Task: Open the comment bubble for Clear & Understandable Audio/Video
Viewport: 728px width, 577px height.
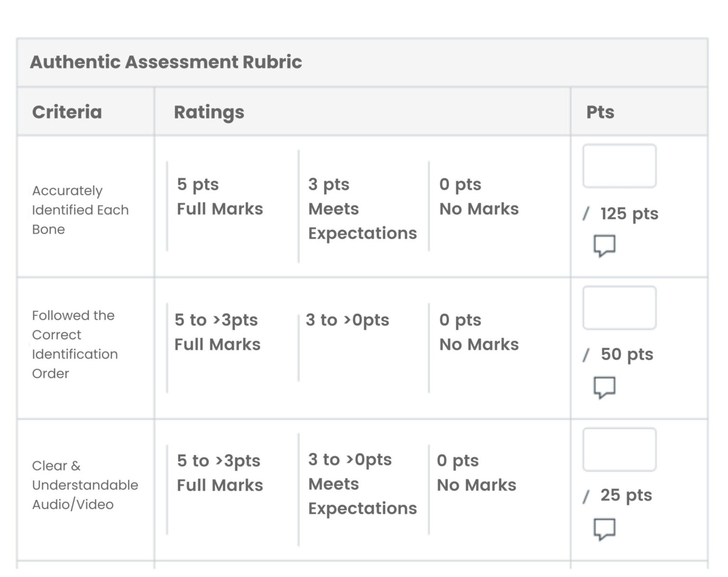Action: click(604, 529)
